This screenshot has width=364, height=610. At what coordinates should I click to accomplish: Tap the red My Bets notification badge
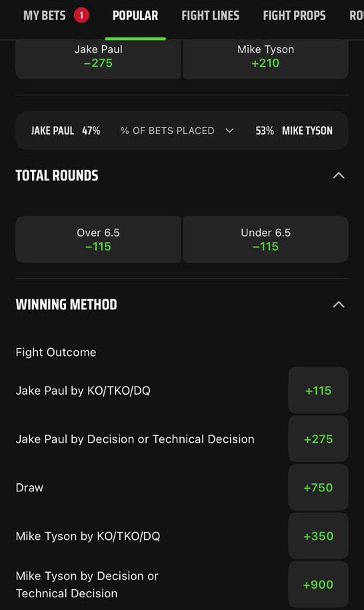pyautogui.click(x=81, y=15)
